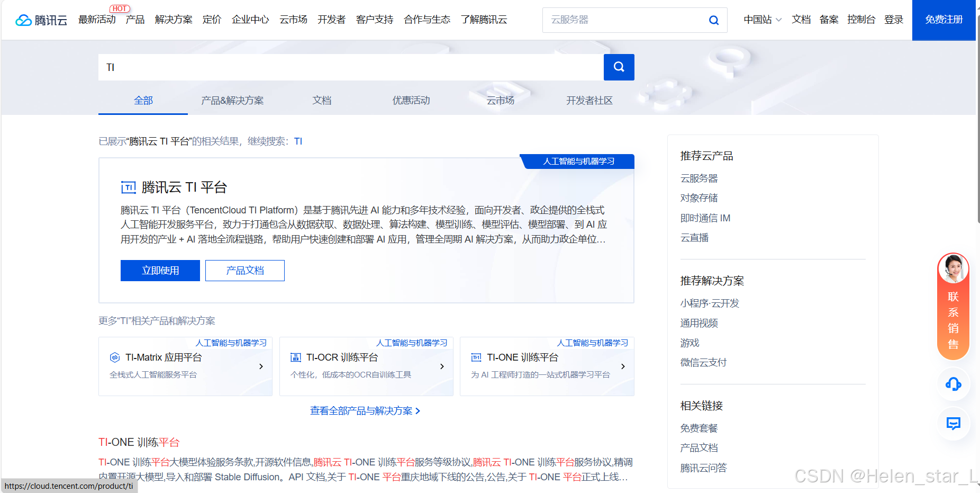Open the 云市场 top menu item

click(293, 20)
